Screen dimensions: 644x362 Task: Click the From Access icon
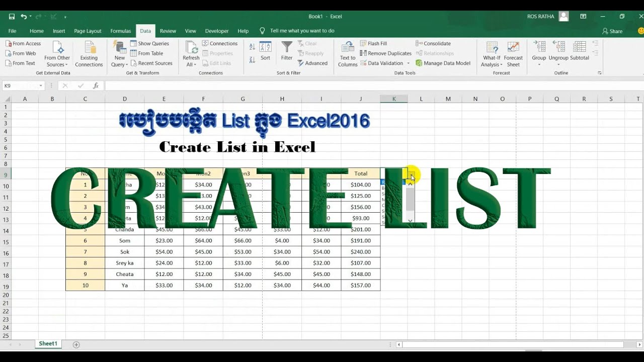(23, 44)
